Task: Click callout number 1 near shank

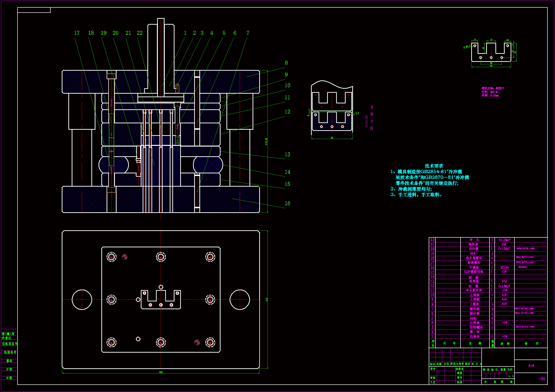Action: point(185,33)
